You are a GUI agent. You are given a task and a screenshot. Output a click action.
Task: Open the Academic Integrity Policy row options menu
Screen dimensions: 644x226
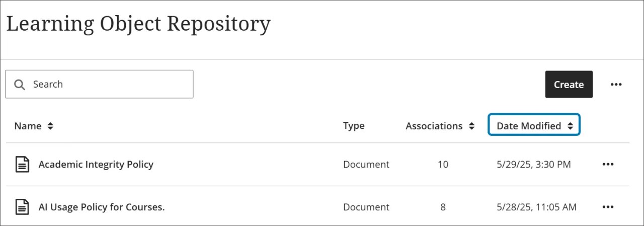click(608, 165)
